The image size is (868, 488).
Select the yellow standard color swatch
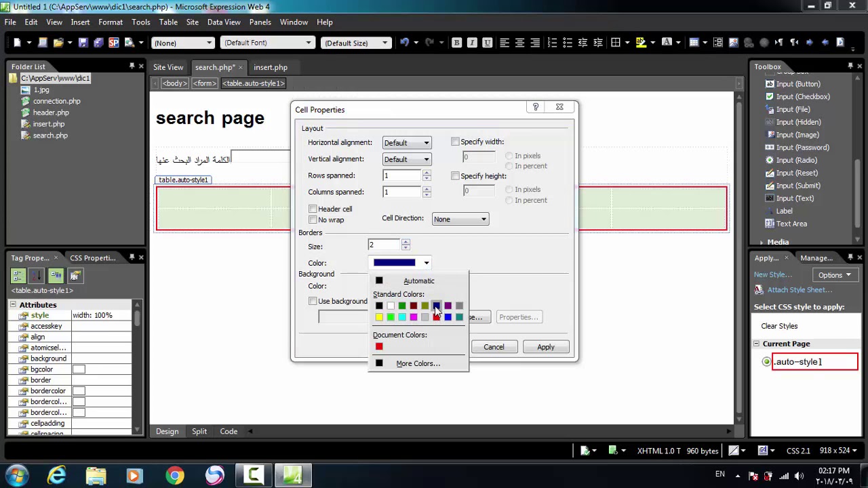click(379, 317)
